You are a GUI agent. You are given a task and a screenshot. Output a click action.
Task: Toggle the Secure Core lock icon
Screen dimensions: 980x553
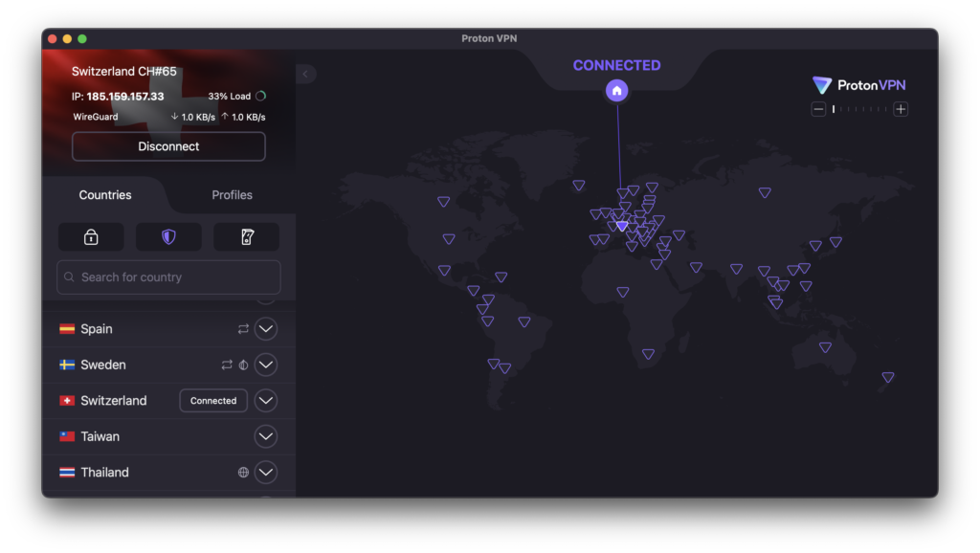click(x=91, y=237)
